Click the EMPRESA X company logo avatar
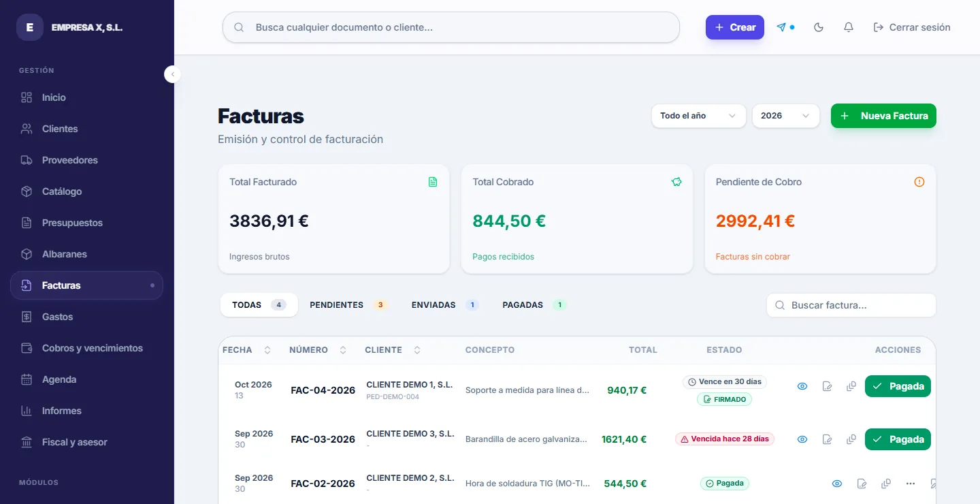Viewport: 980px width, 504px height. (x=30, y=27)
